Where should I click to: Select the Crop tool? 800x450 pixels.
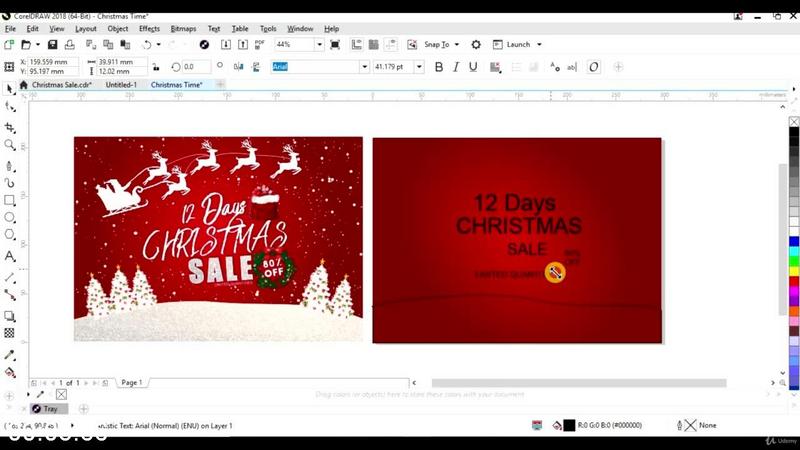tap(10, 128)
